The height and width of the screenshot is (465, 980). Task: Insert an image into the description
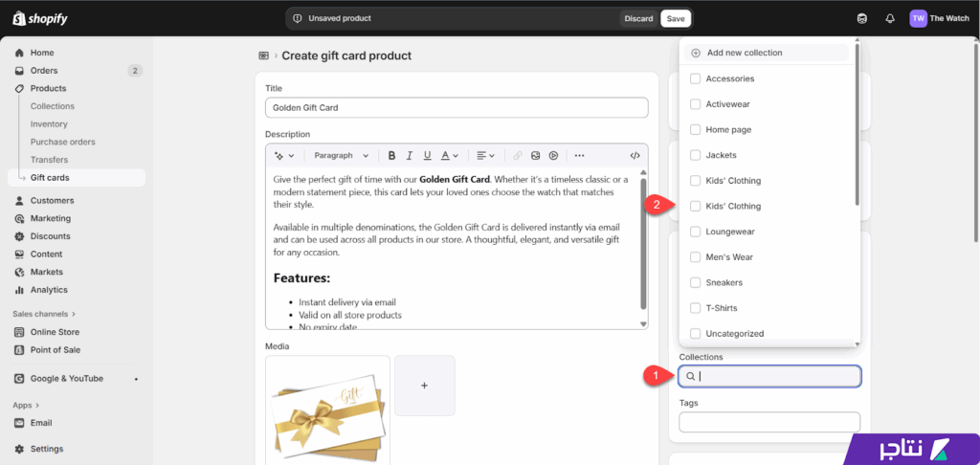point(536,156)
